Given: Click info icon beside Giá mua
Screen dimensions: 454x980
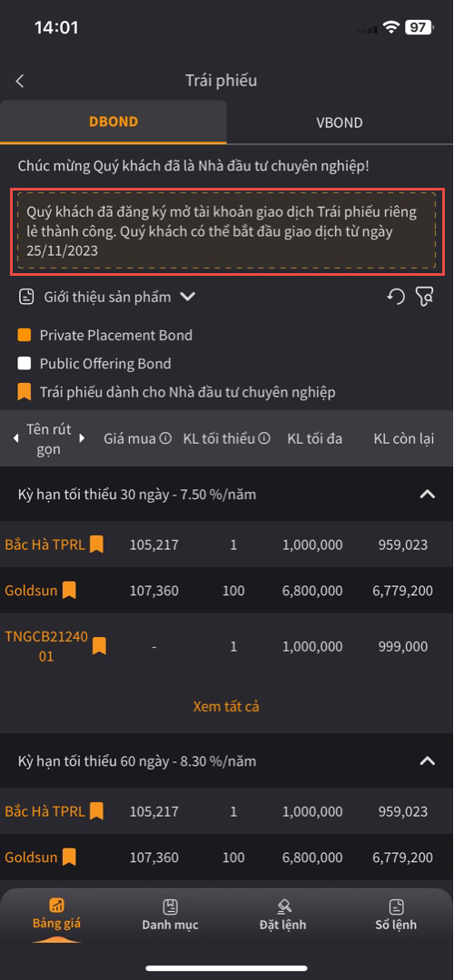Looking at the screenshot, I should (165, 439).
